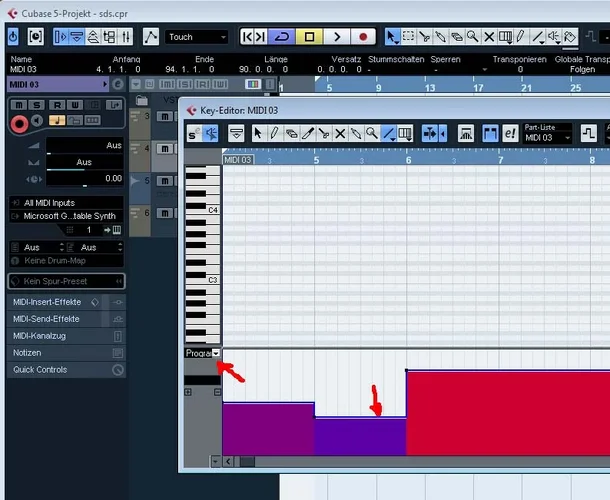The height and width of the screenshot is (500, 610).
Task: Toggle Acoustic Feedback speaker in Key Editor
Action: point(210,134)
